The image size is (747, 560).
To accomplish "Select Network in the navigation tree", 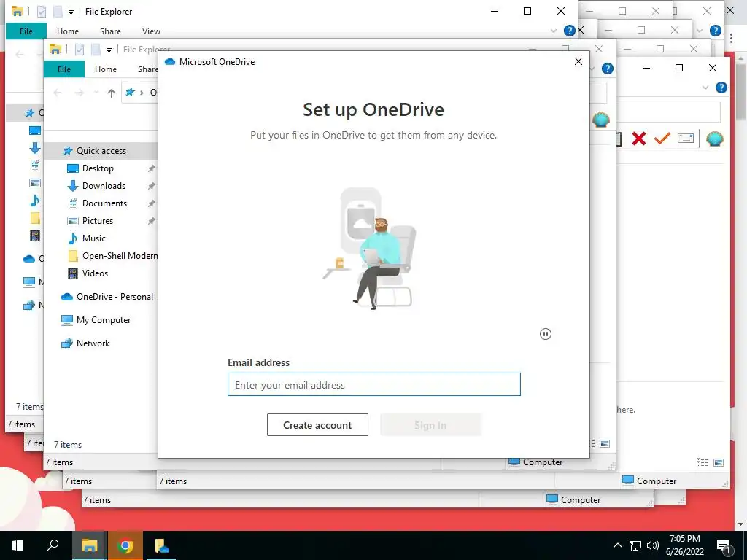I will coord(93,343).
